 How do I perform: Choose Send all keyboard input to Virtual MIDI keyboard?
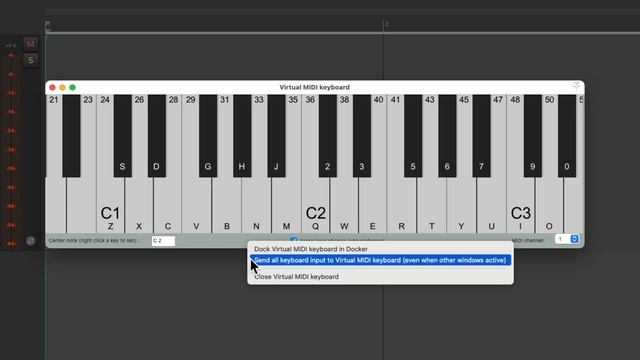(380, 260)
